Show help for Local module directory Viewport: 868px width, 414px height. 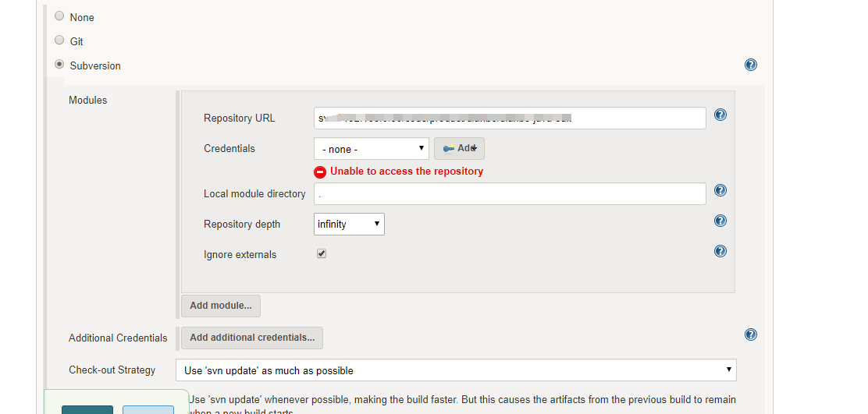click(x=720, y=190)
